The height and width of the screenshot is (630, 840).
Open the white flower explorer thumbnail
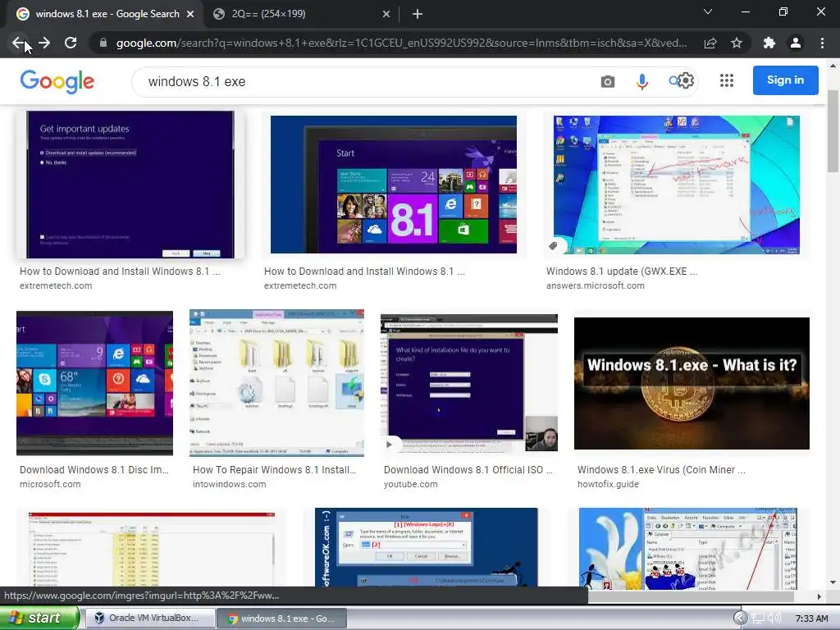688,549
